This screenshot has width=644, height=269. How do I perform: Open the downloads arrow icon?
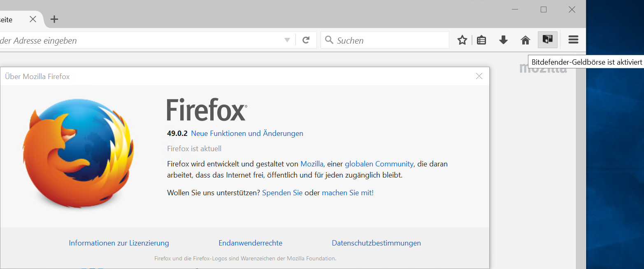[x=503, y=40]
